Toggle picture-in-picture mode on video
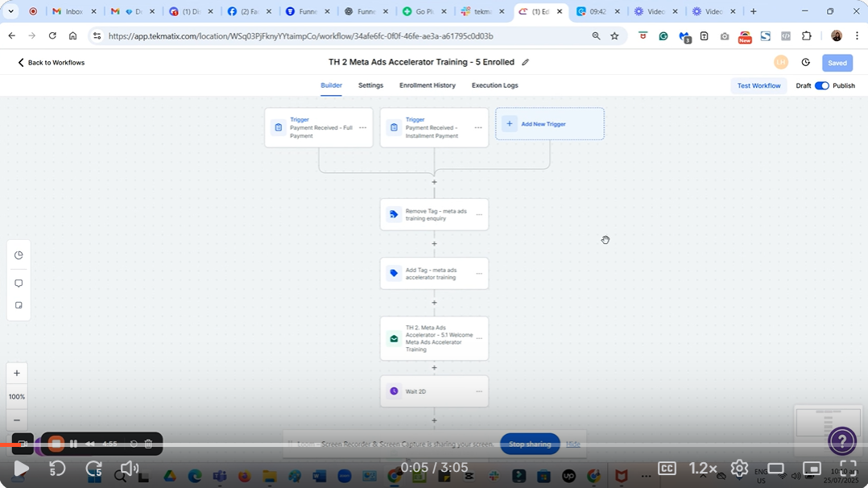Screen dimensions: 868x488 pyautogui.click(x=812, y=469)
